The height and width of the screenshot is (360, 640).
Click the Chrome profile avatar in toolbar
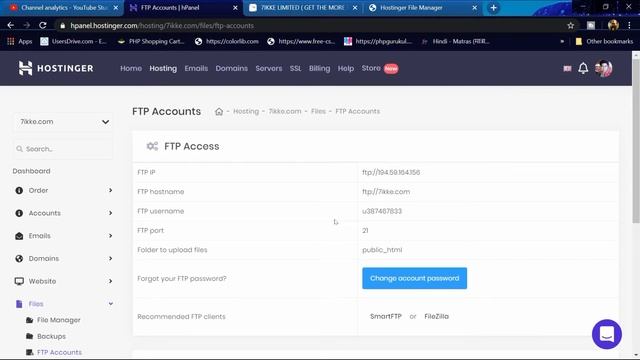[613, 25]
